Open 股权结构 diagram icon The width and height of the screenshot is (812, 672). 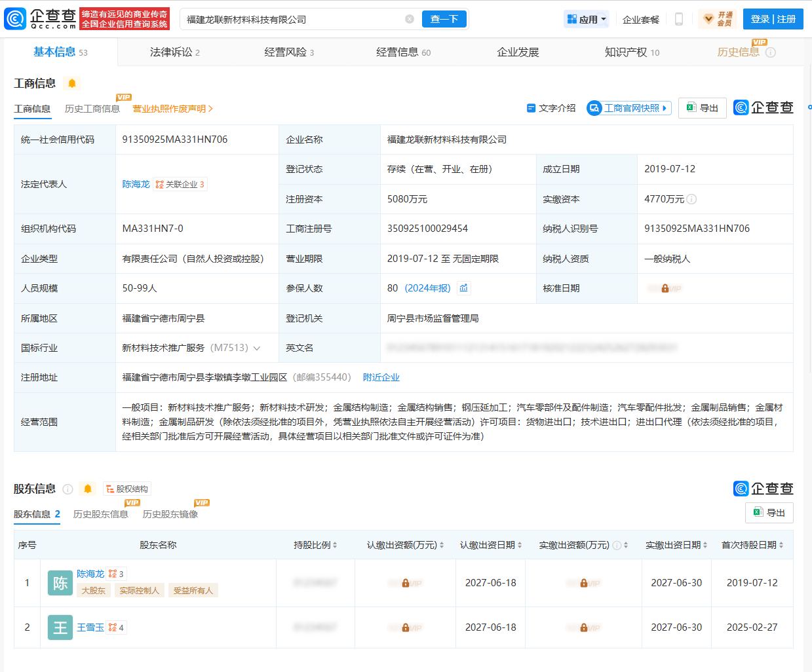click(127, 489)
